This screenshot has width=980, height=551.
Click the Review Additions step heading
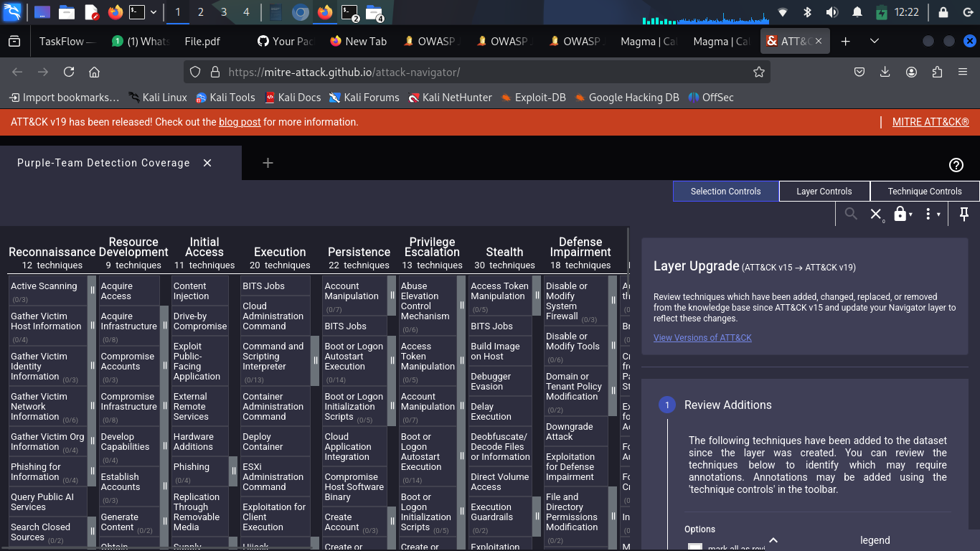728,405
